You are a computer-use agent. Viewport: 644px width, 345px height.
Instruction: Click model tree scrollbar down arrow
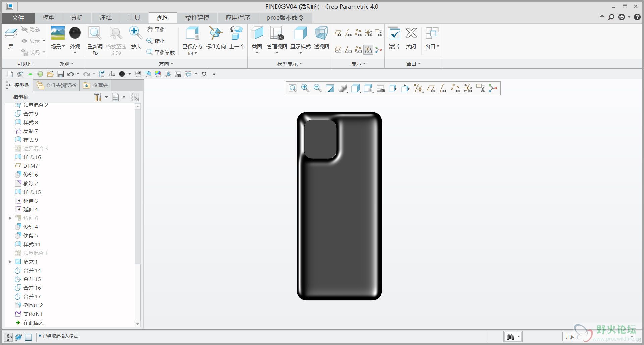137,324
